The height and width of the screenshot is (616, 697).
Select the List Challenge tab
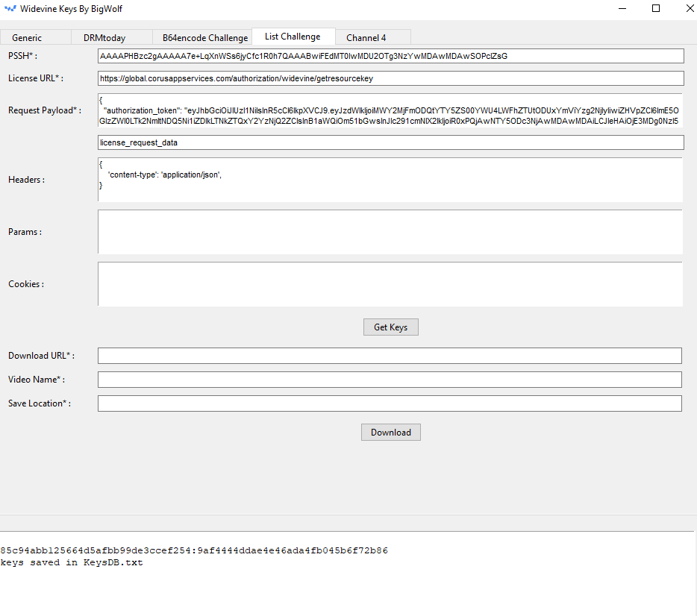point(293,37)
